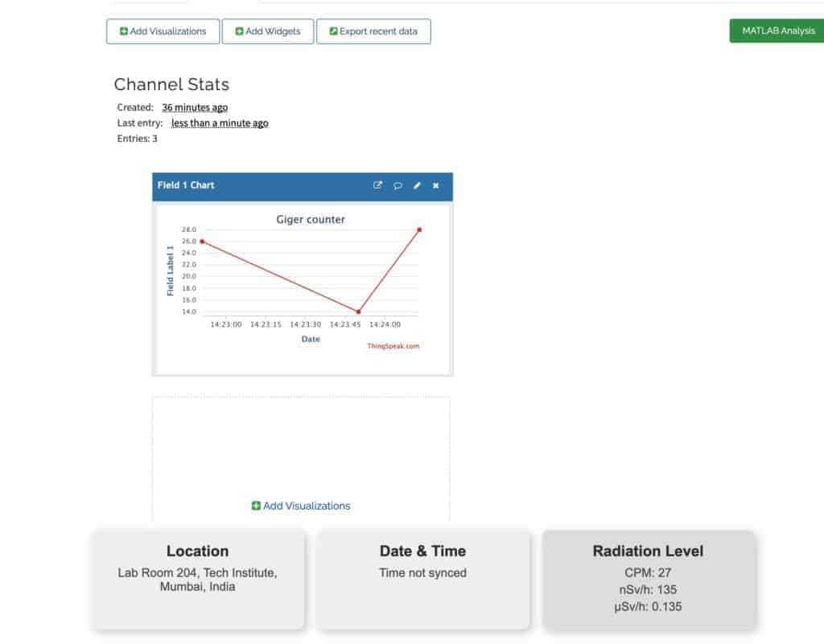
Task: Select the red data point at 14:23:45
Action: click(357, 310)
